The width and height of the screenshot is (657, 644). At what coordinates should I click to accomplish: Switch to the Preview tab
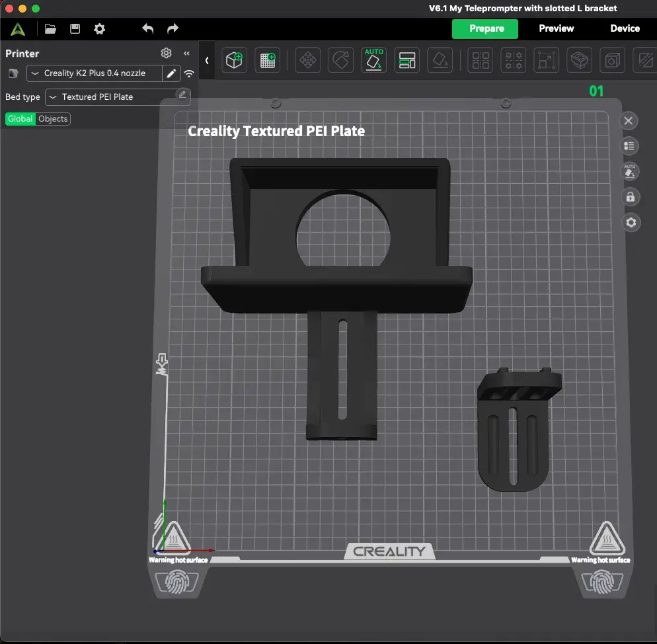click(x=556, y=28)
